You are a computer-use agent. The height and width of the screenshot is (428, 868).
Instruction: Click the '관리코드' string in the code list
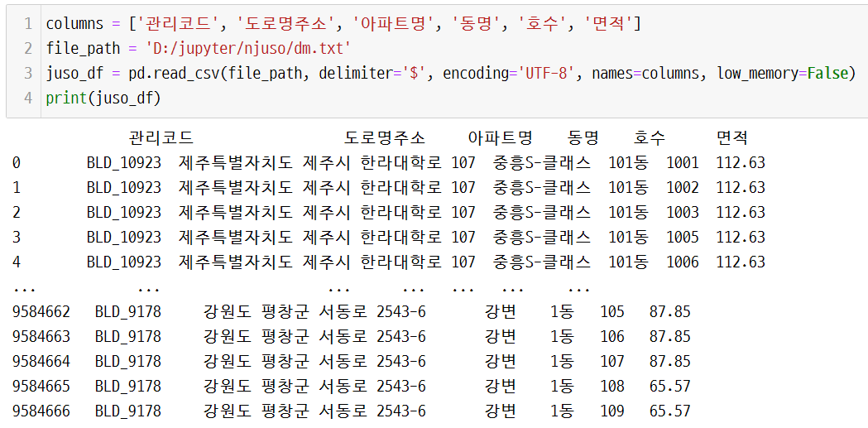[x=178, y=24]
